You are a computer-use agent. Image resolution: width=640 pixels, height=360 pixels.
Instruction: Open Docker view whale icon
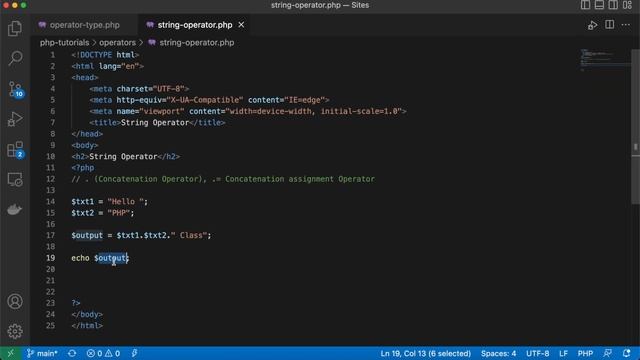tap(15, 209)
